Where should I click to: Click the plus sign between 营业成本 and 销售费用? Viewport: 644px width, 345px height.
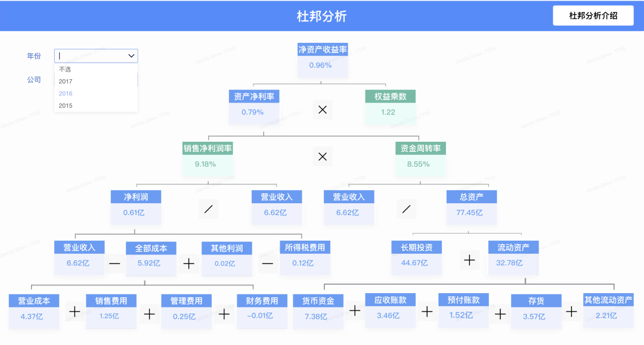[x=75, y=312]
